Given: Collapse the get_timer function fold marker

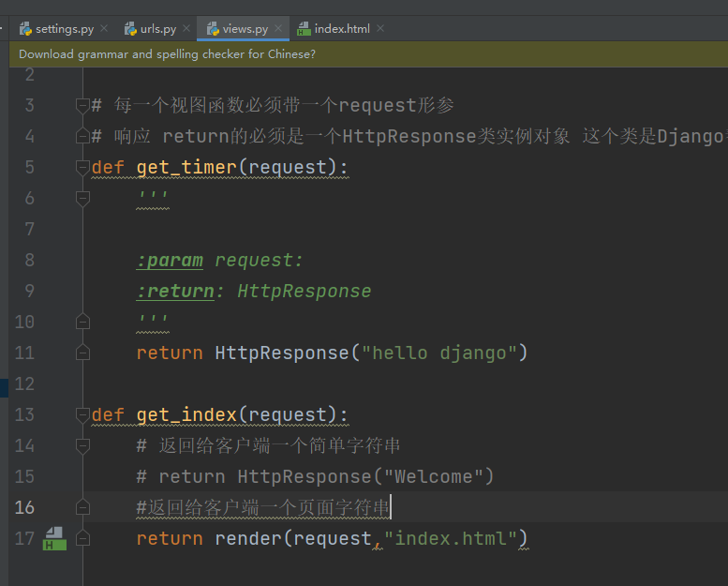Looking at the screenshot, I should (82, 167).
